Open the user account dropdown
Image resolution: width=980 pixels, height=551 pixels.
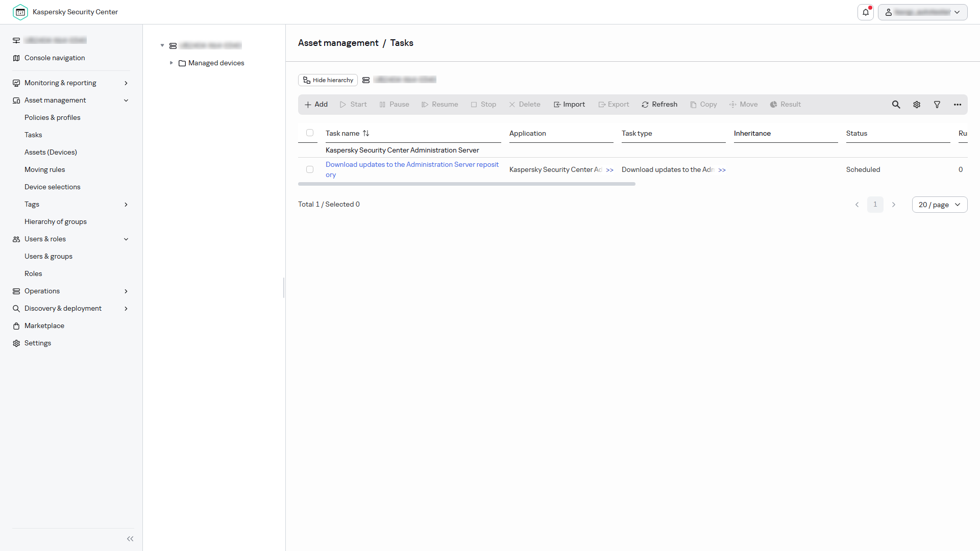(923, 12)
